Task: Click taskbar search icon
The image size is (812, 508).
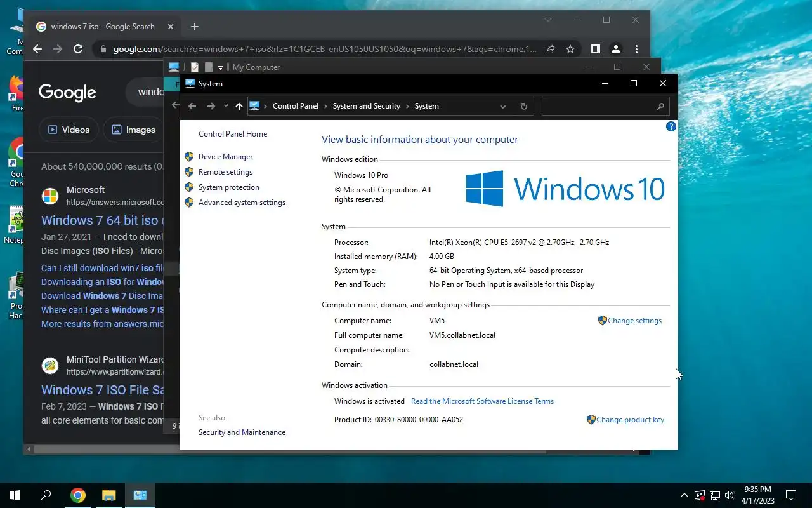Action: coord(46,495)
